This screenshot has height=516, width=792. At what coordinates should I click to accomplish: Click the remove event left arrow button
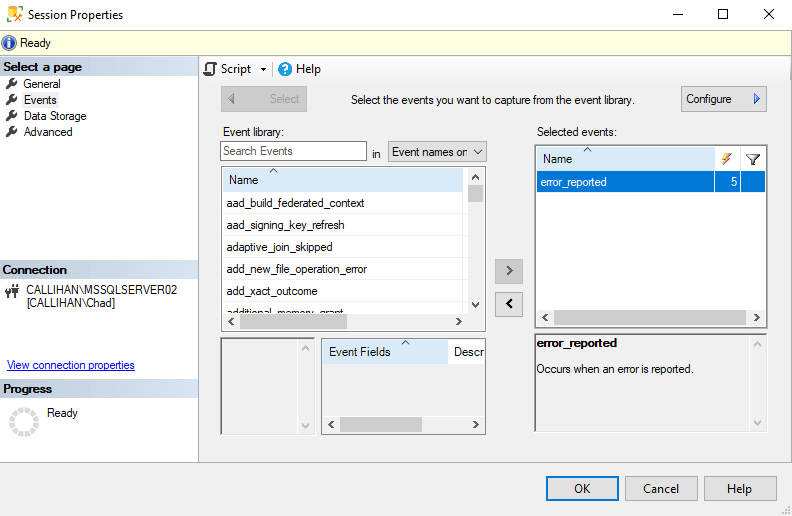pos(509,304)
